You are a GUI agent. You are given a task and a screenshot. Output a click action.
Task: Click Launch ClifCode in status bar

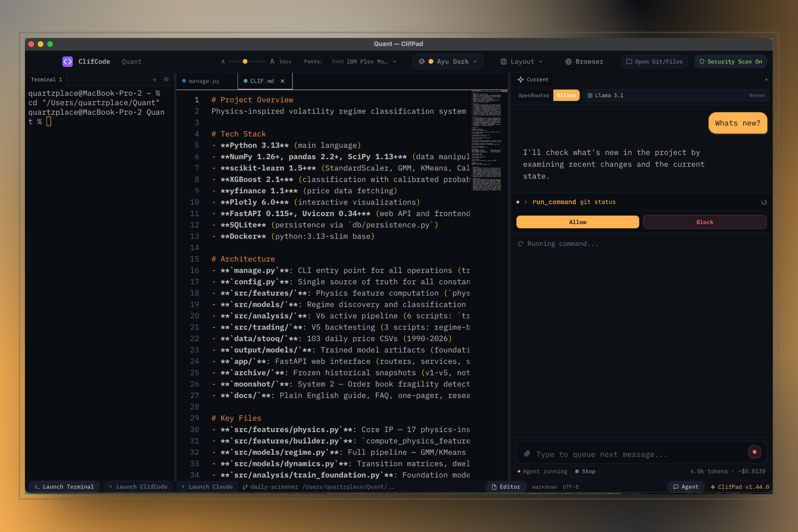(x=138, y=487)
